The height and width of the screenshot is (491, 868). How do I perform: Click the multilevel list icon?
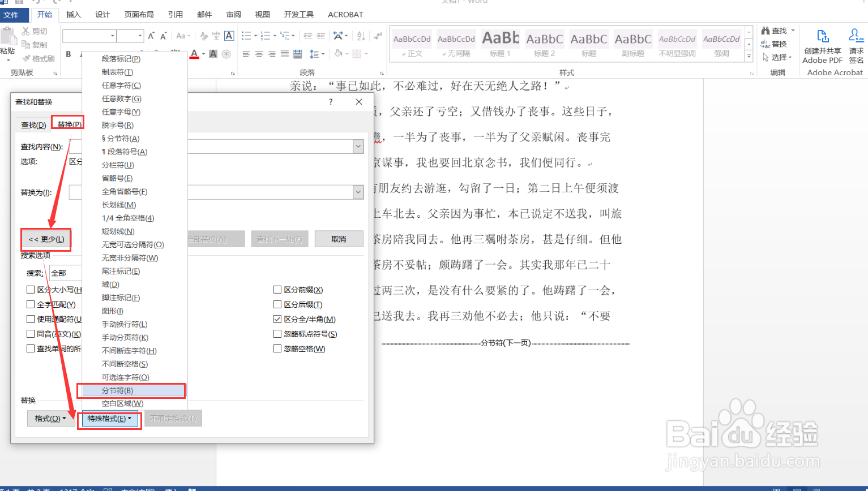click(285, 36)
